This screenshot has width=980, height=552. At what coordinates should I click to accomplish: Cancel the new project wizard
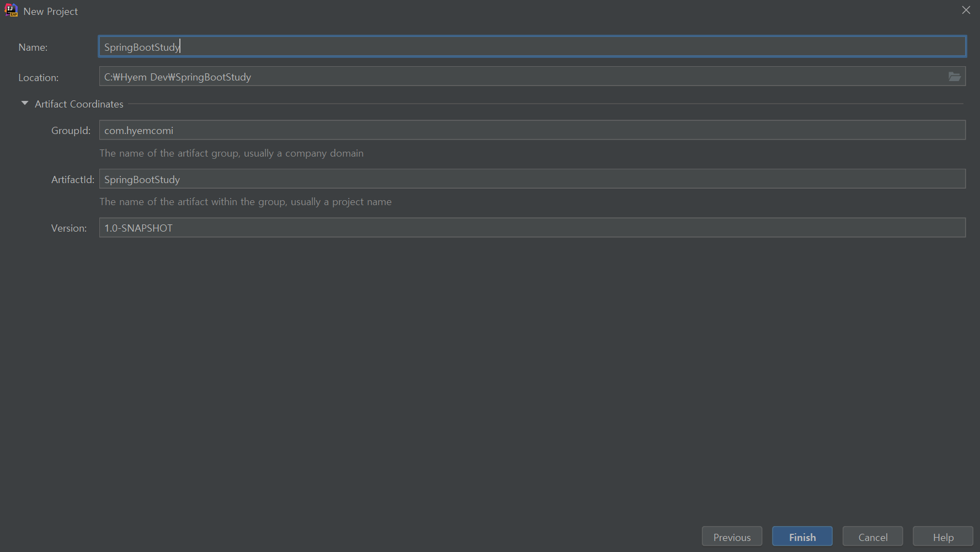coord(873,537)
